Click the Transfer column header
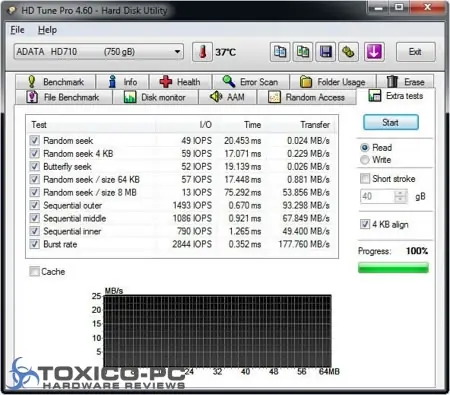This screenshot has width=450, height=395. (301, 125)
